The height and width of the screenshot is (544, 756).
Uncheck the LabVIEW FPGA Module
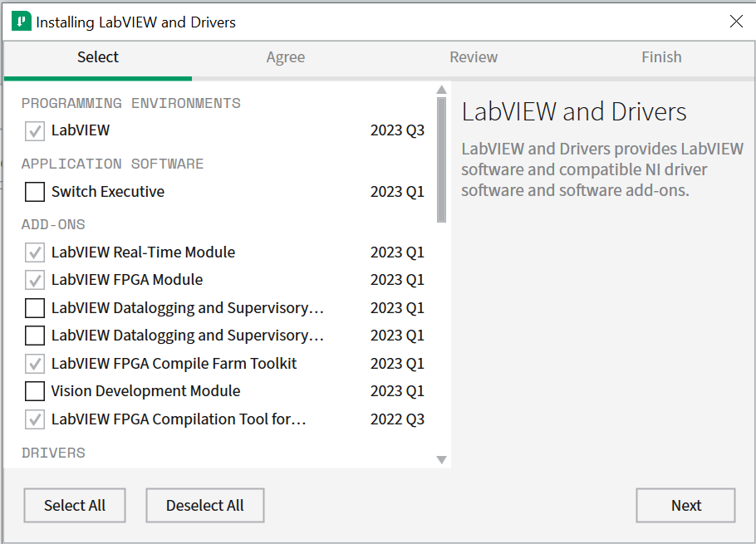tap(34, 280)
